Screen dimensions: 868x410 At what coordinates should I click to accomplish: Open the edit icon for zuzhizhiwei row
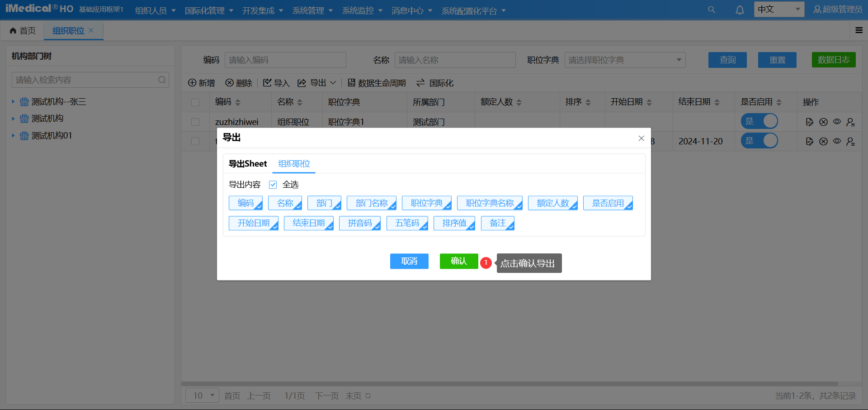tap(810, 122)
